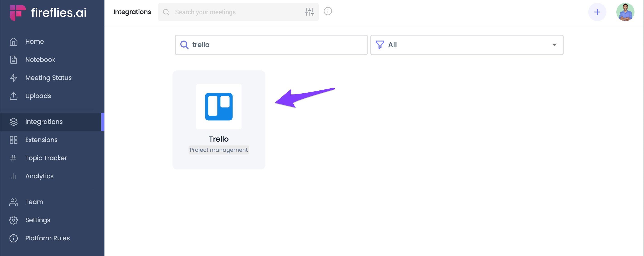The width and height of the screenshot is (644, 256).
Task: Click the Platform Rules info icon
Action: (14, 238)
